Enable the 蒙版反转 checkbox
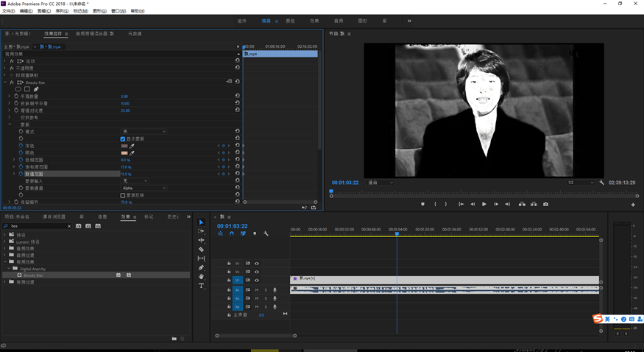 (123, 195)
